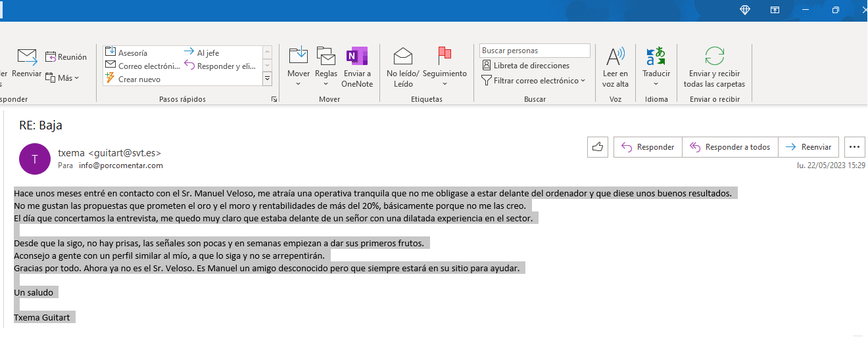Open the Mover dropdown arrow
868x352 pixels.
299,84
